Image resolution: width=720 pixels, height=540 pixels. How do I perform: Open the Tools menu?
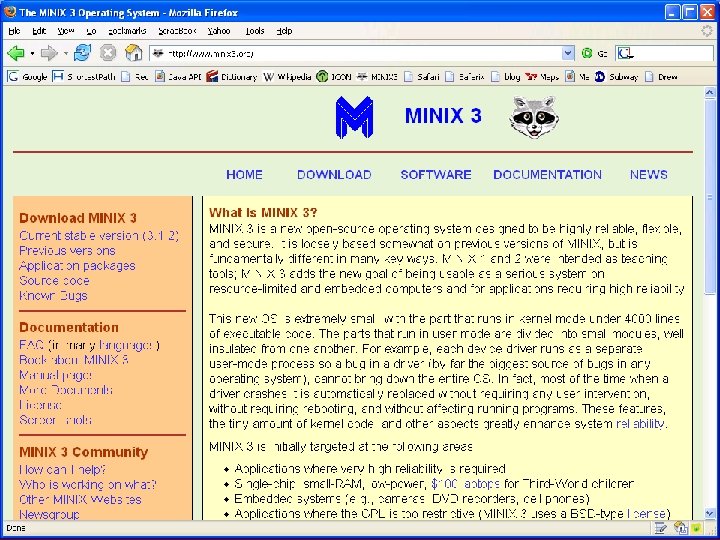(255, 31)
